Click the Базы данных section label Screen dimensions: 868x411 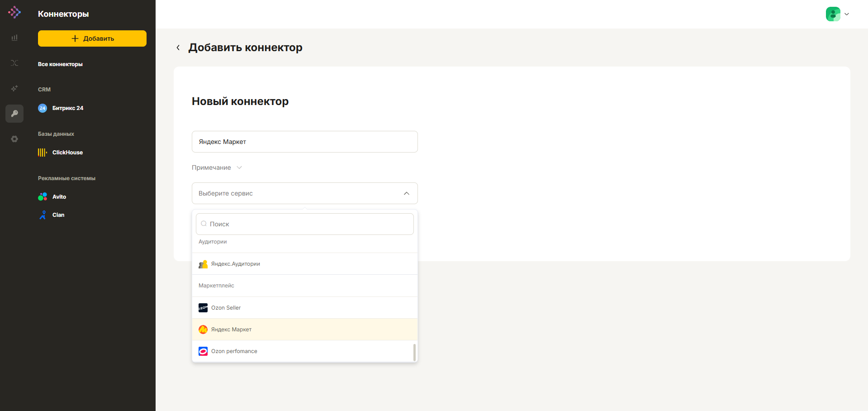pos(56,134)
